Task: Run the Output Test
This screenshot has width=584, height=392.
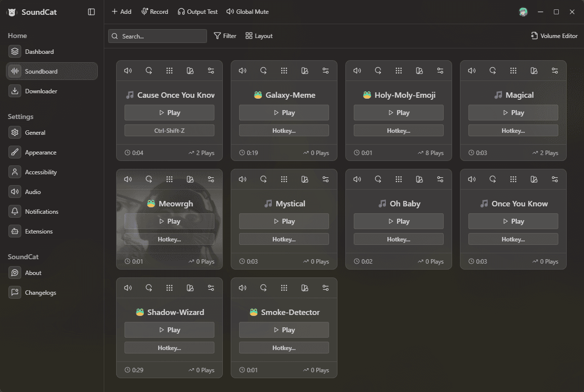Action: (x=198, y=11)
